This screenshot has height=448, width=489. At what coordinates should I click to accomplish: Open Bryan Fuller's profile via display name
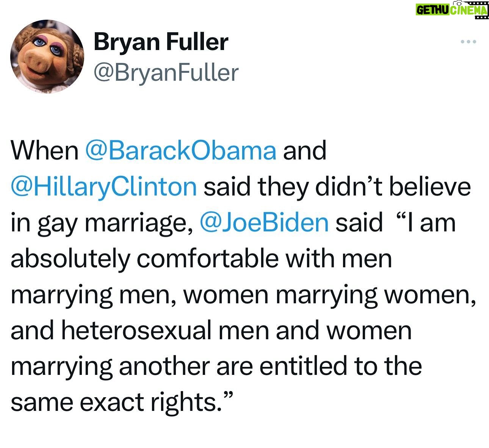pos(161,42)
